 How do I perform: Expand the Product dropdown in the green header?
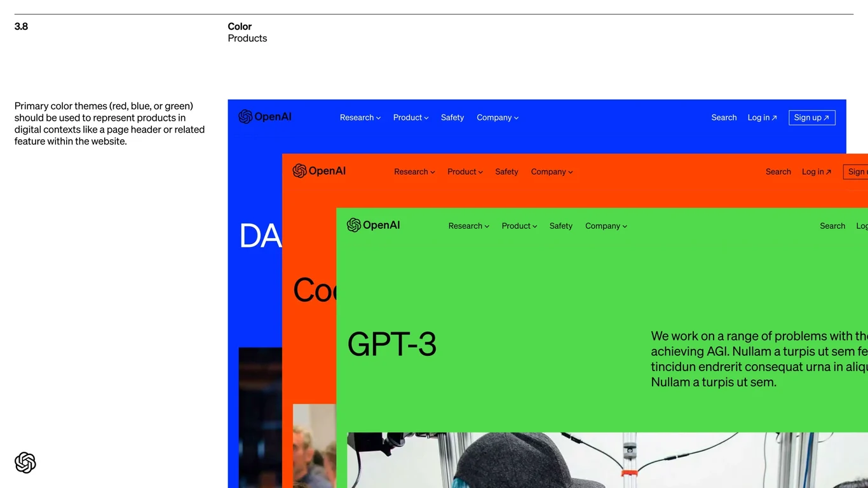(x=519, y=226)
